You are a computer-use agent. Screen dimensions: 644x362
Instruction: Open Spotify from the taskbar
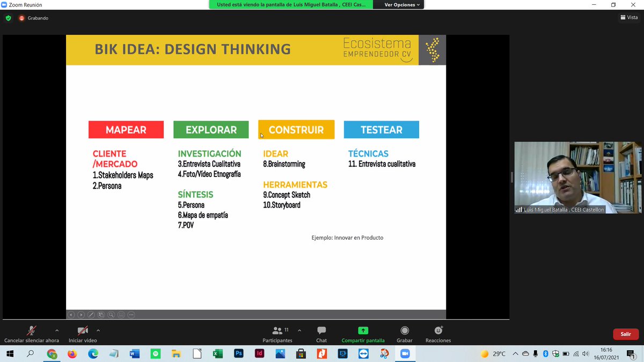pos(156,354)
